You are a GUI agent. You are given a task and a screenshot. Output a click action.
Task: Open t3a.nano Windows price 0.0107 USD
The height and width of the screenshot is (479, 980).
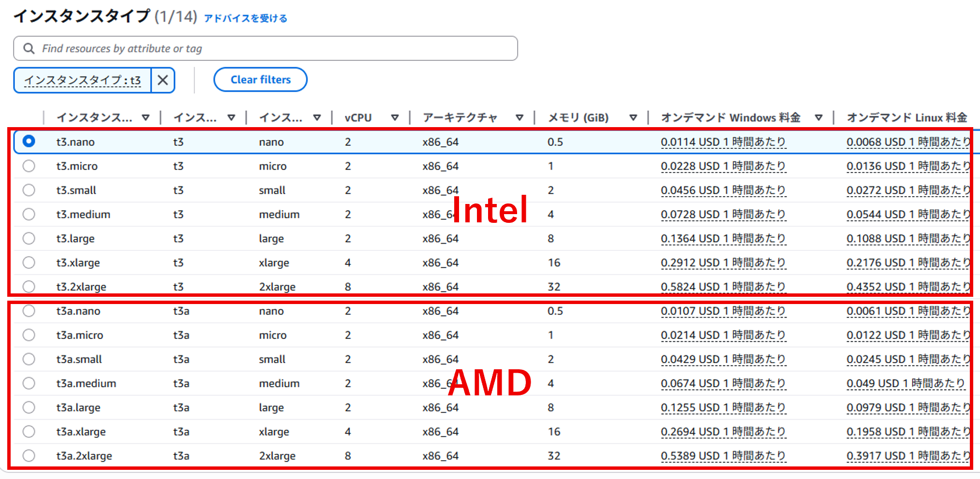pyautogui.click(x=723, y=311)
